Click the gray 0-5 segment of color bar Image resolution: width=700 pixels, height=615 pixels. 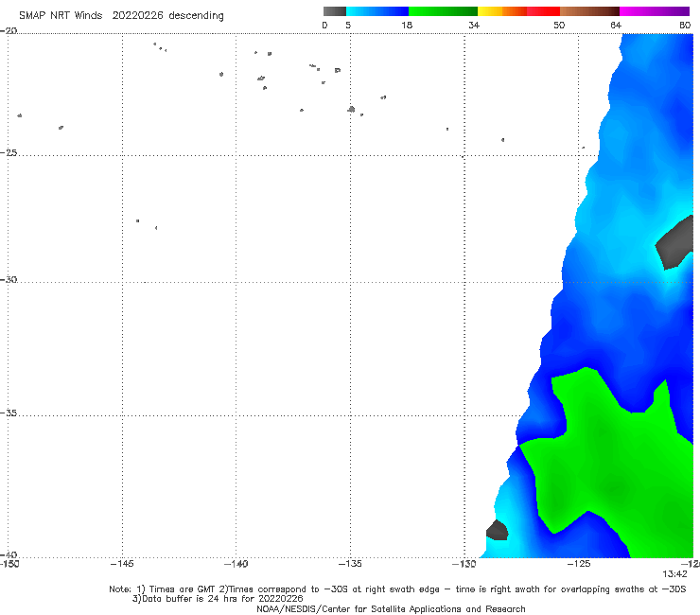(x=334, y=11)
